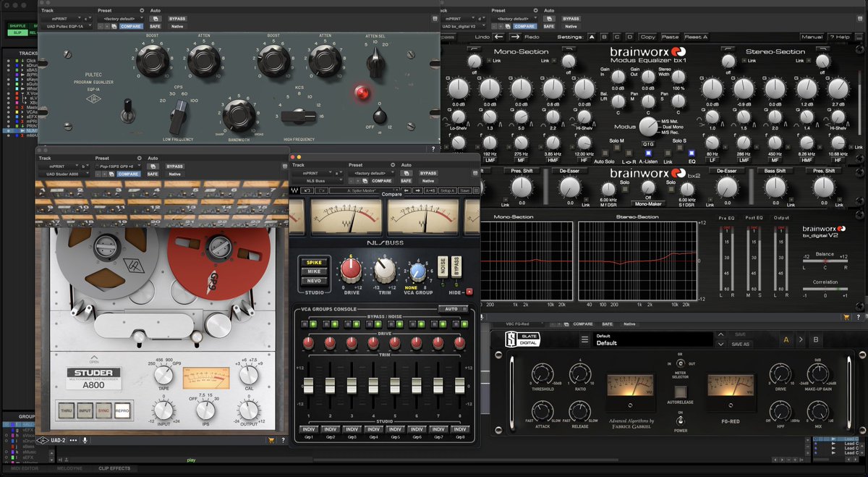Open the bx_digital Manual
The image size is (868, 477).
click(812, 36)
